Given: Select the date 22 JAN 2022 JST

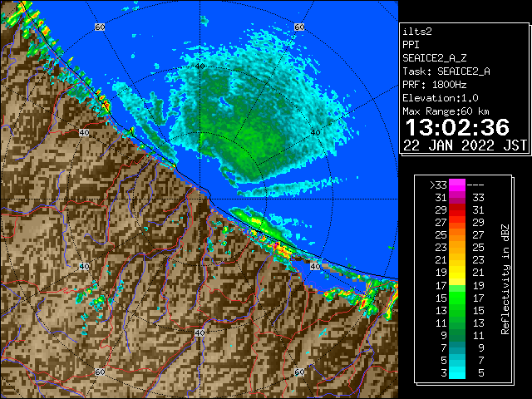Looking at the screenshot, I should tap(465, 145).
